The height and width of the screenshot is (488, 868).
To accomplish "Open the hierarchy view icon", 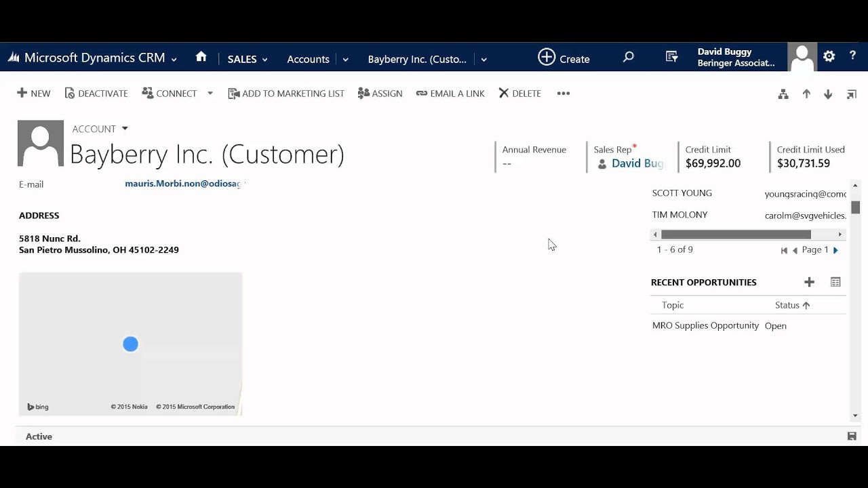I will 783,94.
